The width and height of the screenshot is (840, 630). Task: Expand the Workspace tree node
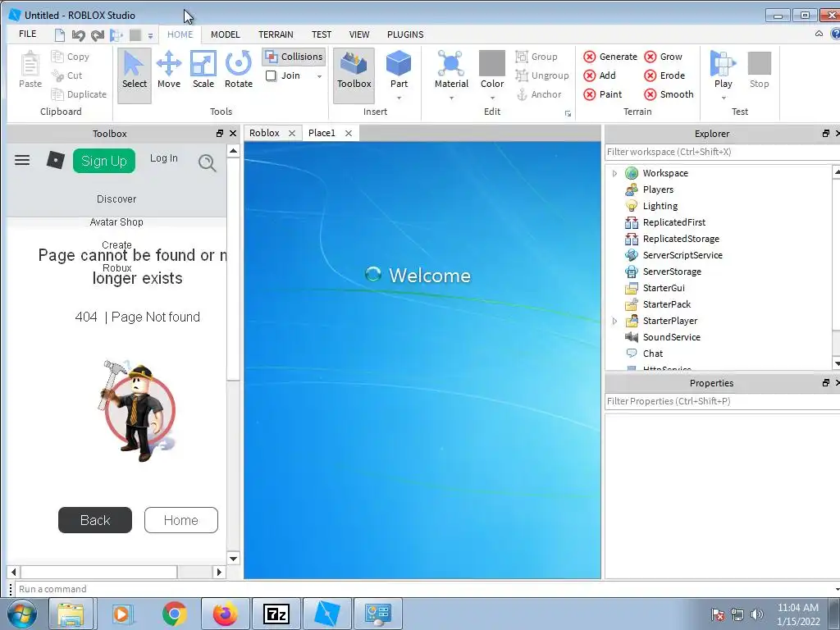point(614,173)
